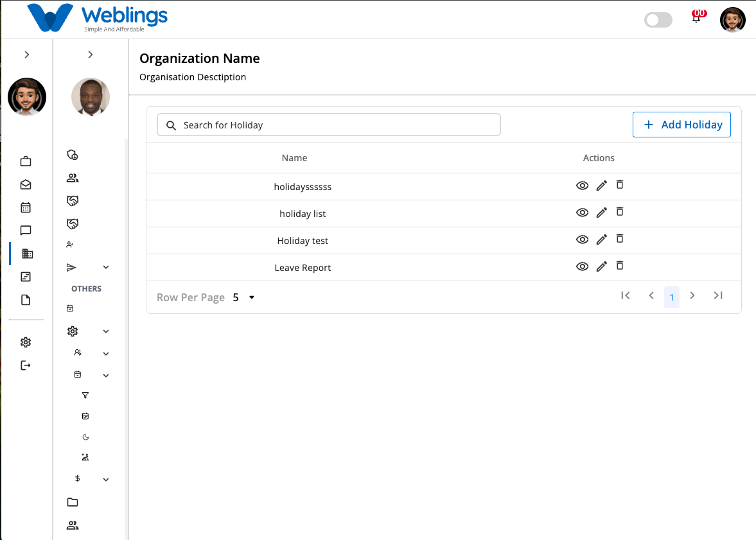Viewport: 756px width, 540px height.
Task: Open the envelope mail icon in the sidebar
Action: click(x=26, y=185)
